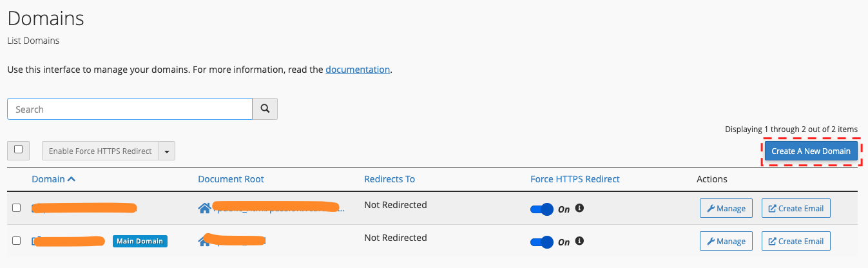Check the select-all domains checkbox

tap(18, 149)
